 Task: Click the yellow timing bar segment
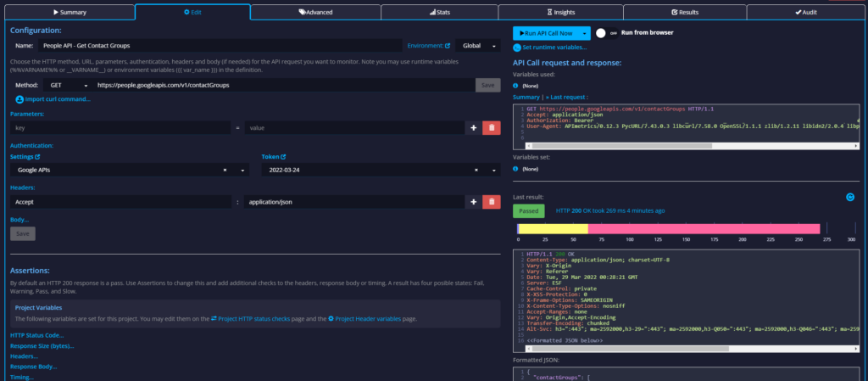(x=553, y=229)
